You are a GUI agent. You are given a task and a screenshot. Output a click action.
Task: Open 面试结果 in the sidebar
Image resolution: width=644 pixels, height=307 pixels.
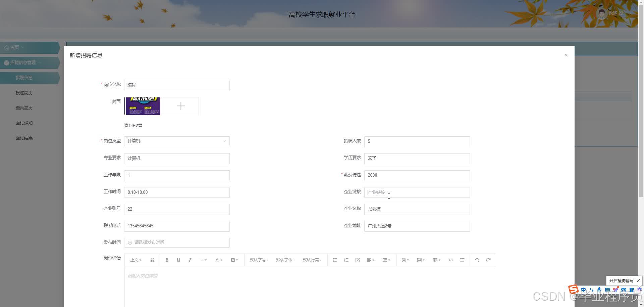click(x=24, y=138)
